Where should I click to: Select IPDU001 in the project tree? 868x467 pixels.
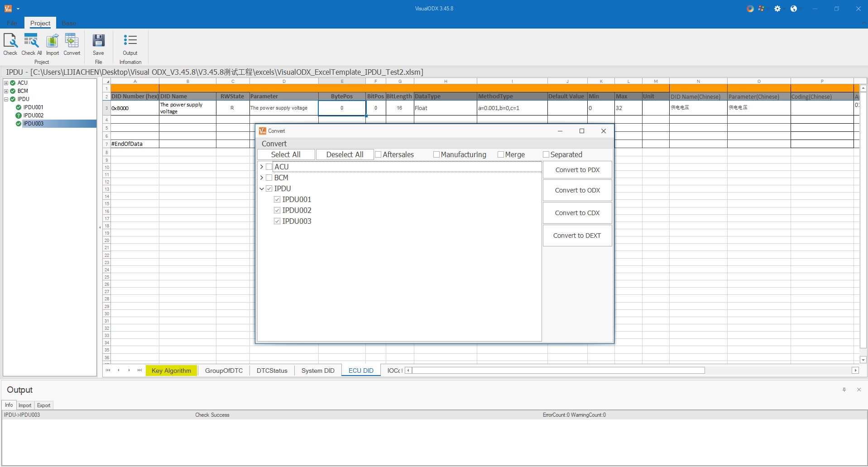tap(34, 107)
